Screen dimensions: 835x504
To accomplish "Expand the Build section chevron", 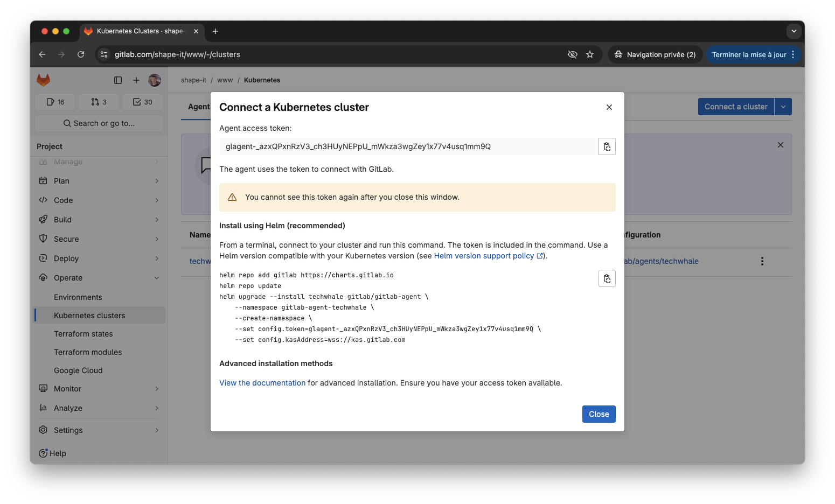I will [x=157, y=220].
